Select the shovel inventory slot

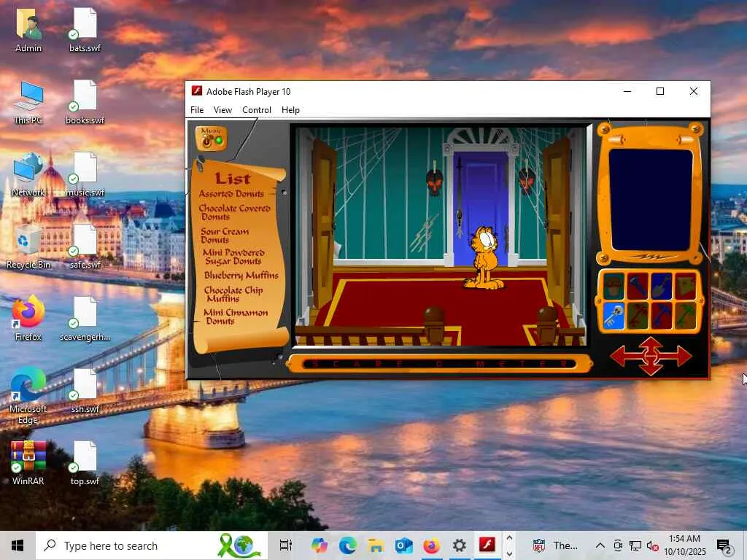click(661, 285)
